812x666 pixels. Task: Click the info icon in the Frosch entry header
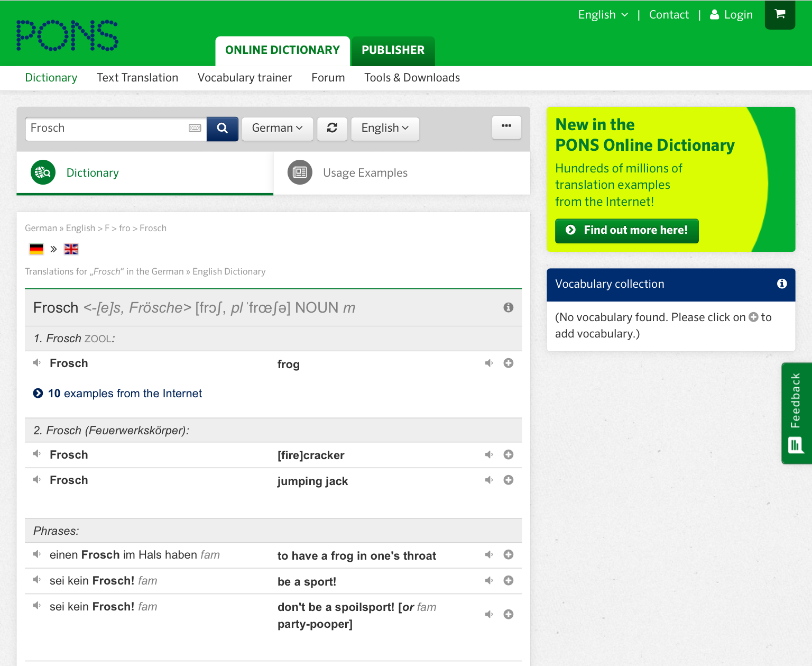[x=508, y=307]
